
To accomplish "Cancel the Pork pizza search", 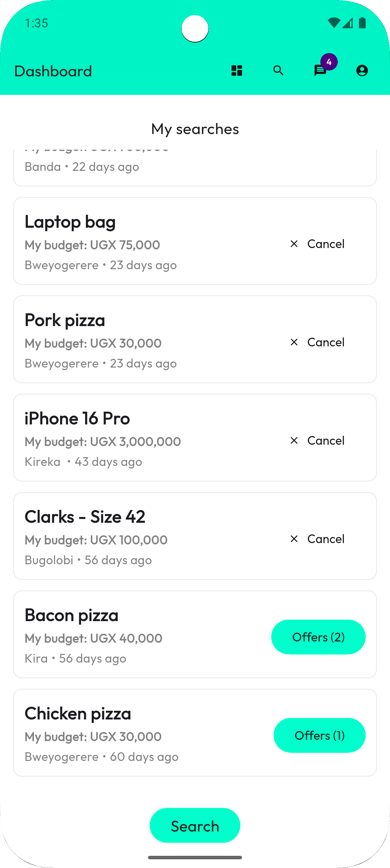I will point(317,342).
